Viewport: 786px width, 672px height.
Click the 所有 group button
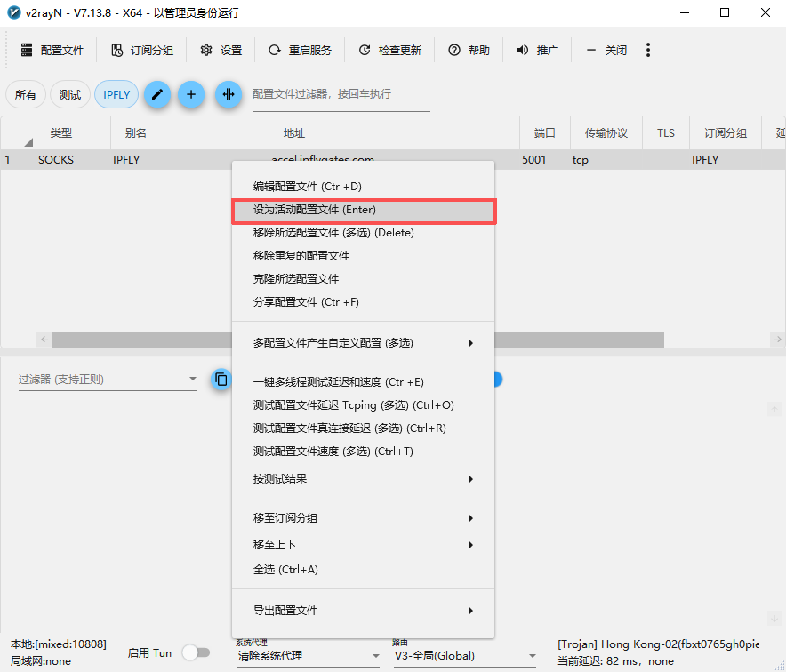[x=26, y=94]
